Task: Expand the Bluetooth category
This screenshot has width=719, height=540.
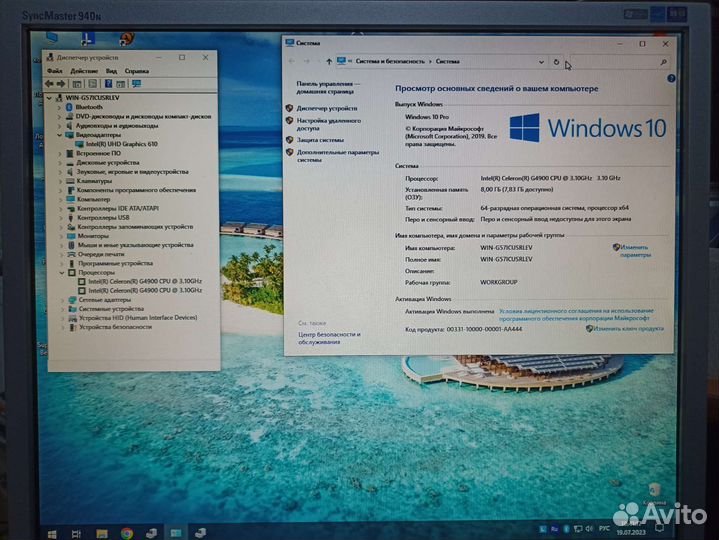Action: click(x=59, y=107)
